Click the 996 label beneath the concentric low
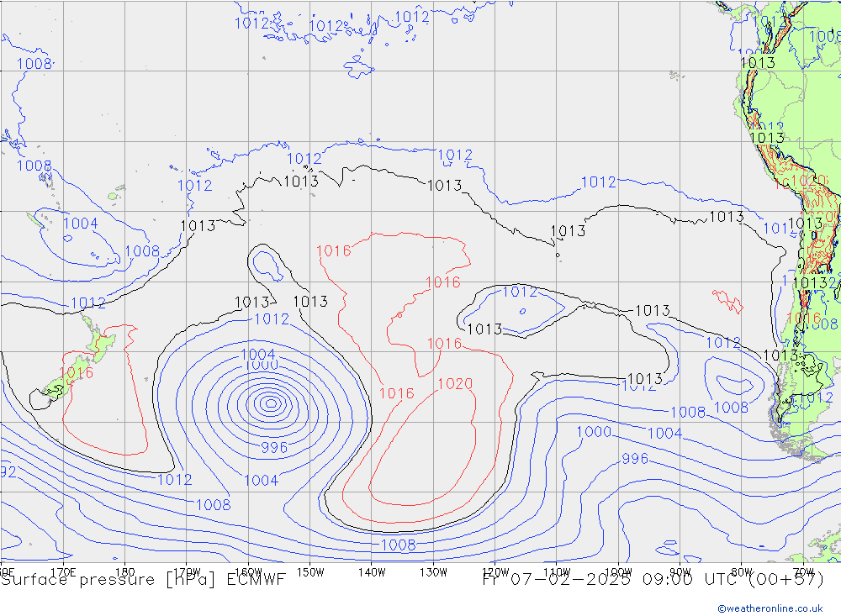Image resolution: width=841 pixels, height=616 pixels. [x=274, y=447]
